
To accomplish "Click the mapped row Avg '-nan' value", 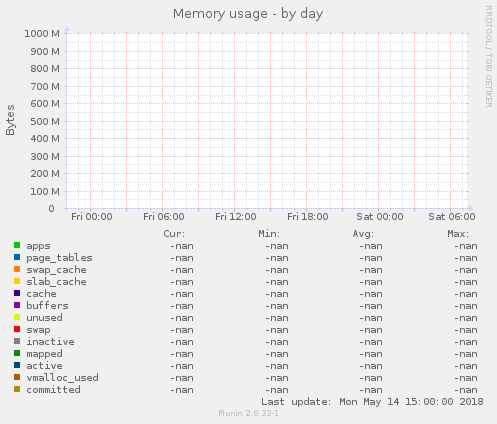I will point(371,354).
